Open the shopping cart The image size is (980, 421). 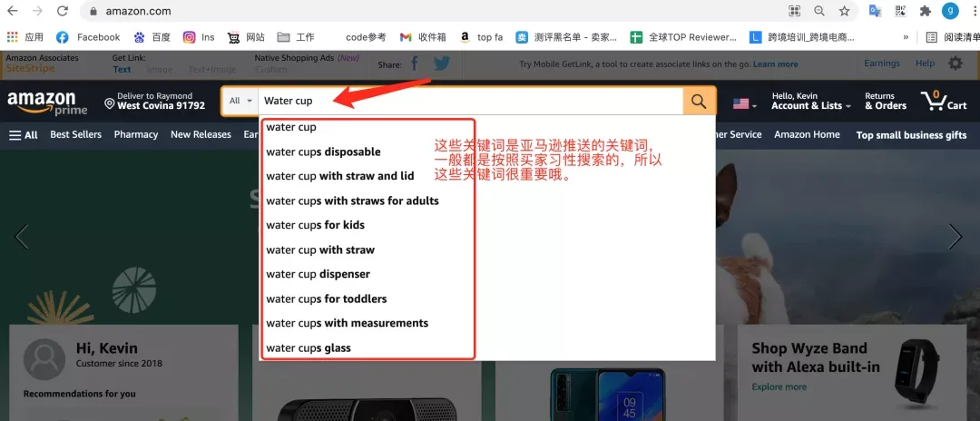[944, 101]
